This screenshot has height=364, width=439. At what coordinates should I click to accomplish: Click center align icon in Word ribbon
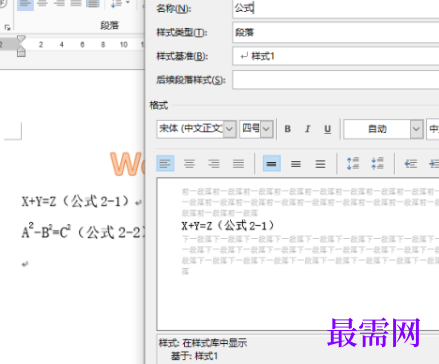tap(42, 4)
